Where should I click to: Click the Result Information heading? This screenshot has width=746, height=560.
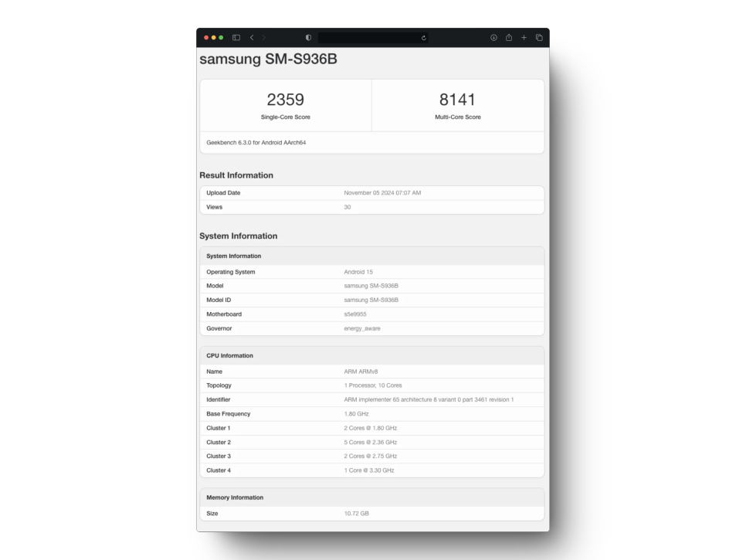(x=236, y=175)
